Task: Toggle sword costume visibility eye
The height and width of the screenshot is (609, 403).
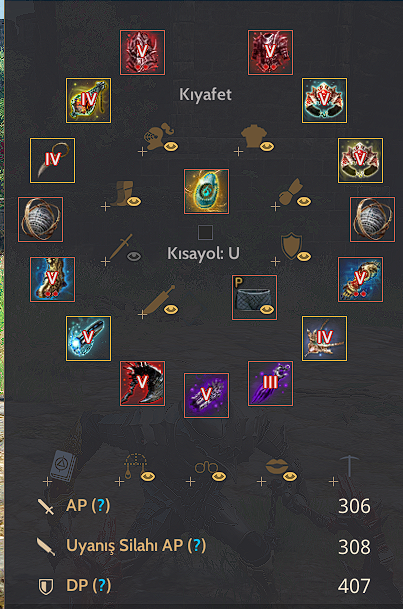Action: coord(134,256)
